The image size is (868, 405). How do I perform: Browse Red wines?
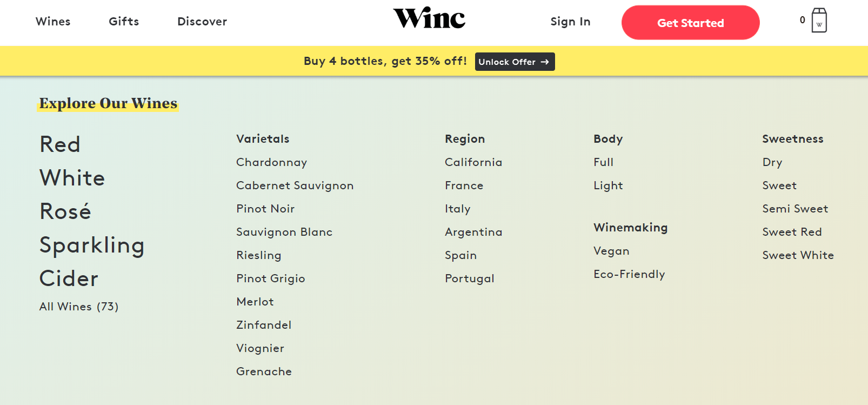[x=60, y=144]
